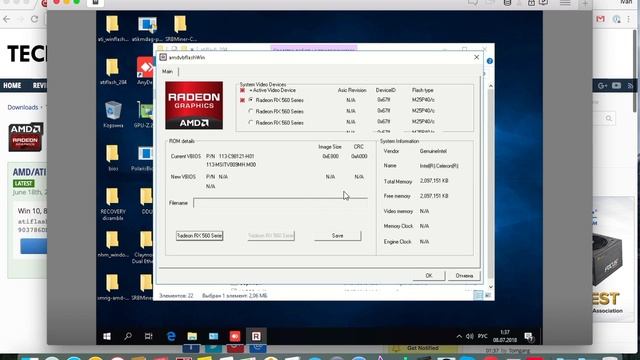Click the Отмена cancel button

pyautogui.click(x=464, y=276)
